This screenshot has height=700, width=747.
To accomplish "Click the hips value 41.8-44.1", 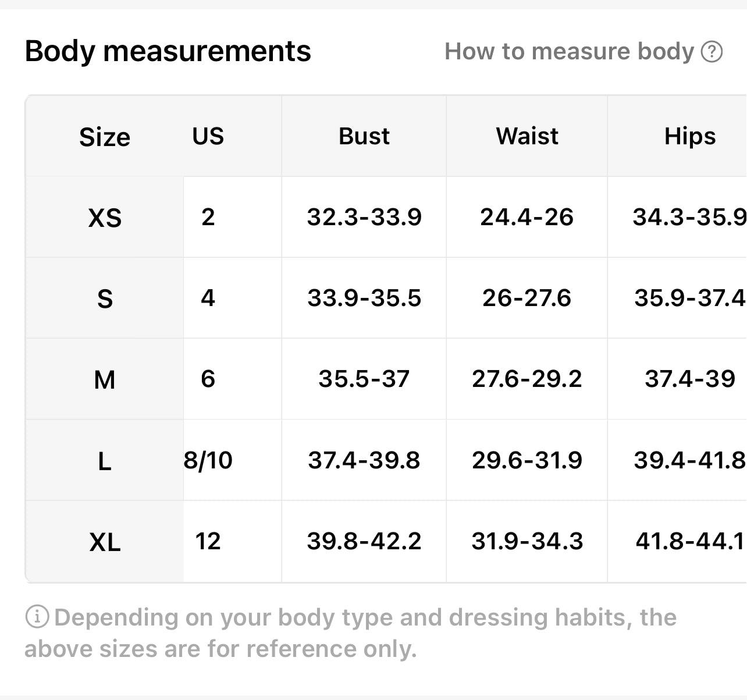I will pos(690,541).
